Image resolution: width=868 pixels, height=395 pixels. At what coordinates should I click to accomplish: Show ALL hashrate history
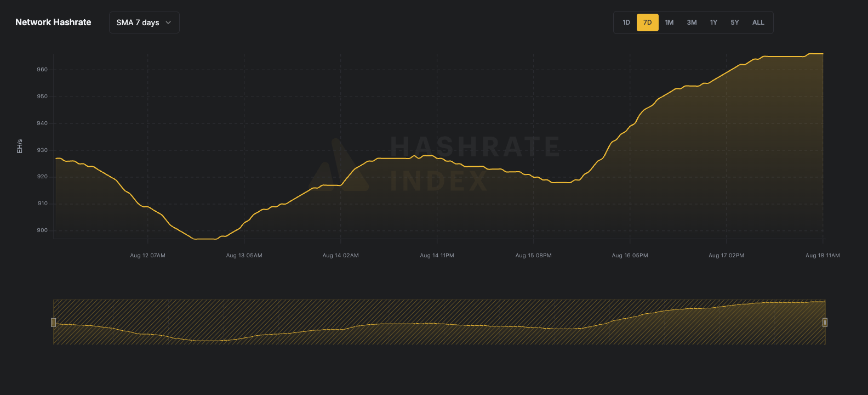coord(758,22)
